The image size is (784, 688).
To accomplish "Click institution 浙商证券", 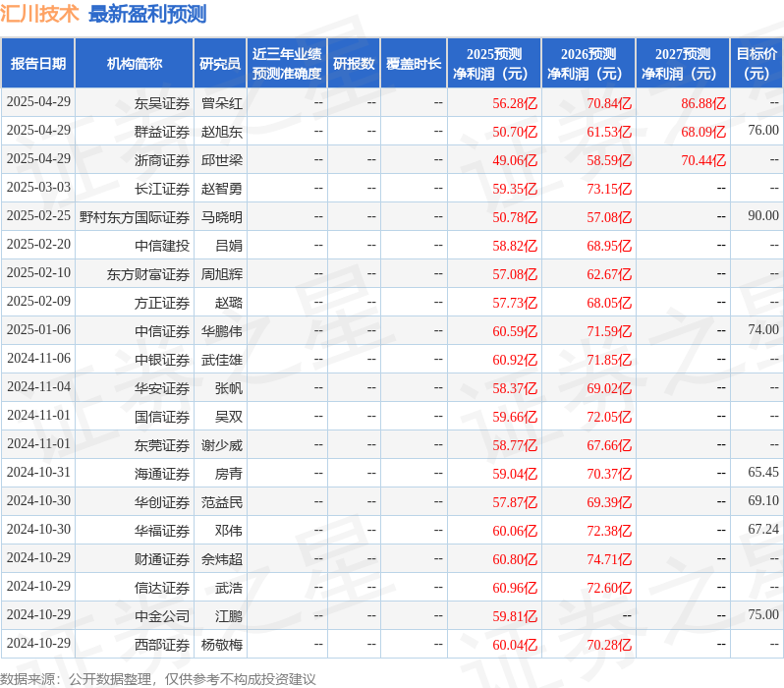I will [162, 160].
